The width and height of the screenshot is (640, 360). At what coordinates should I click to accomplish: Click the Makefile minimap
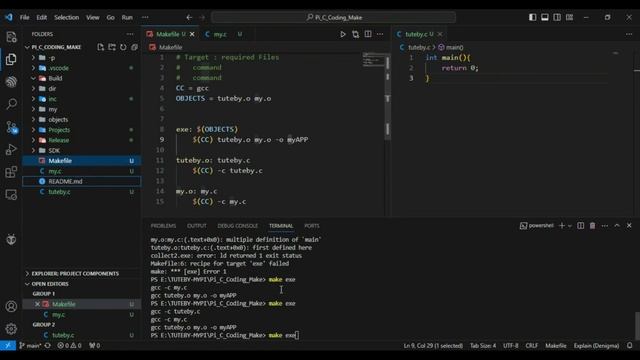click(x=373, y=60)
